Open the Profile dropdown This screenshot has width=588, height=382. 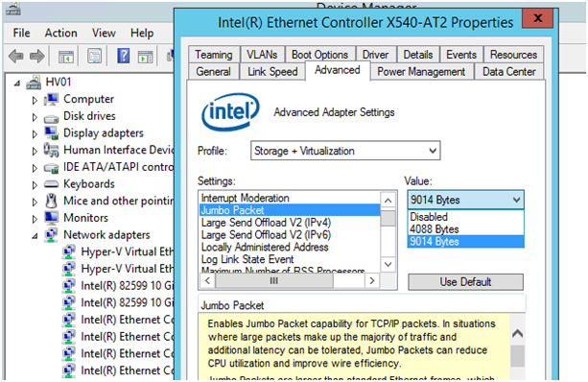(x=345, y=151)
